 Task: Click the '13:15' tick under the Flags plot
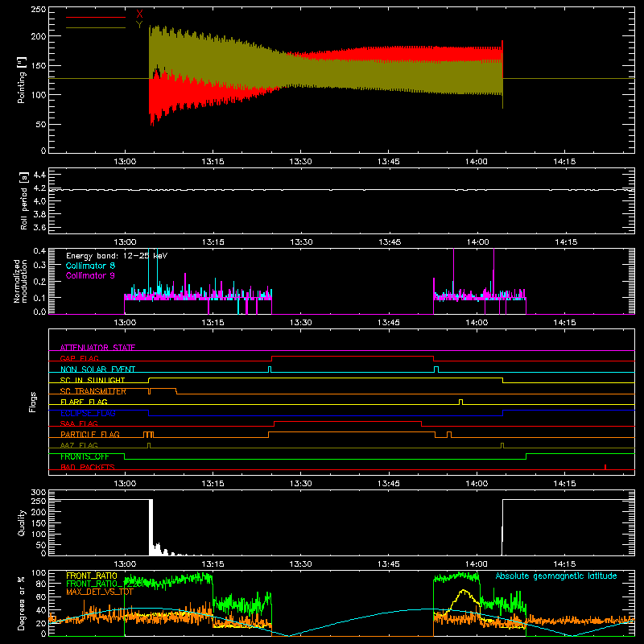tap(213, 484)
